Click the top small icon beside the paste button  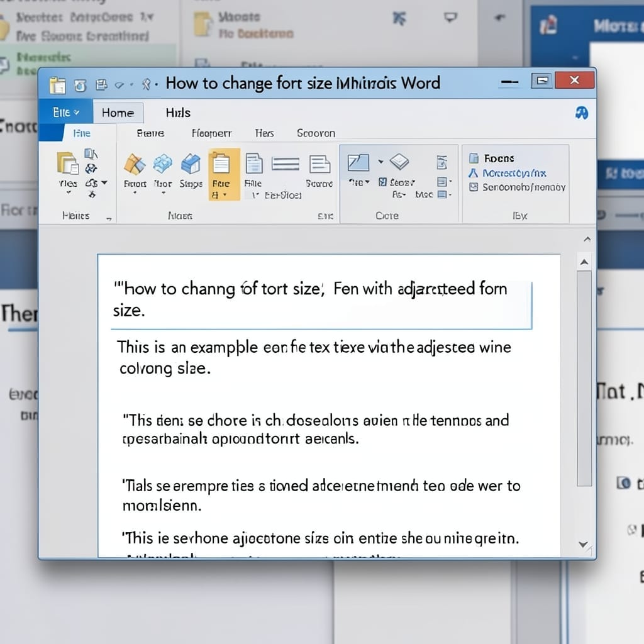click(91, 154)
